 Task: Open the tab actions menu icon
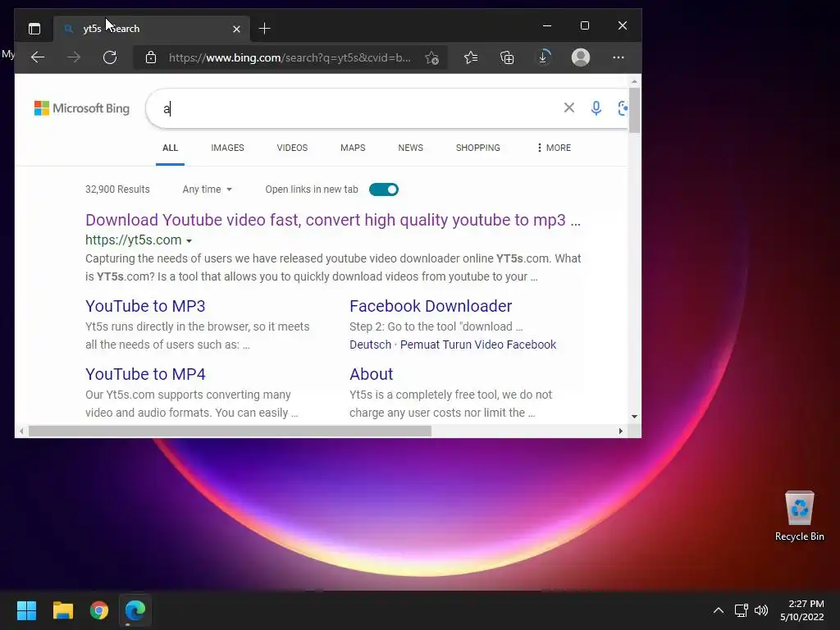coord(34,29)
